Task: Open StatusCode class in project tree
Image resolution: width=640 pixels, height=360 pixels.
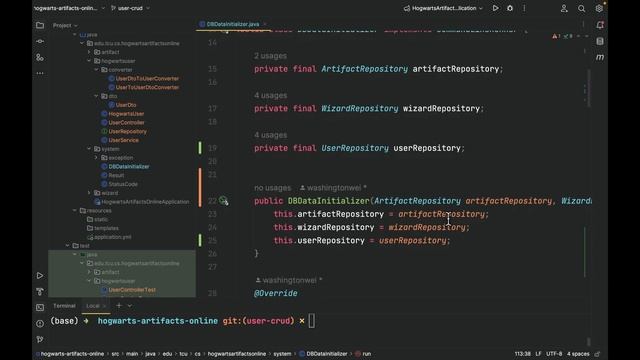Action: coord(123,184)
